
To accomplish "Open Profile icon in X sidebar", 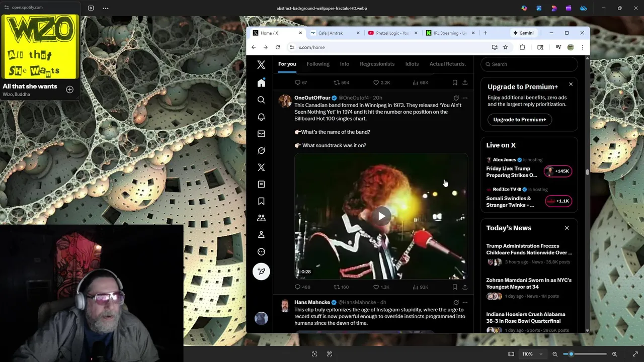I will pyautogui.click(x=261, y=235).
